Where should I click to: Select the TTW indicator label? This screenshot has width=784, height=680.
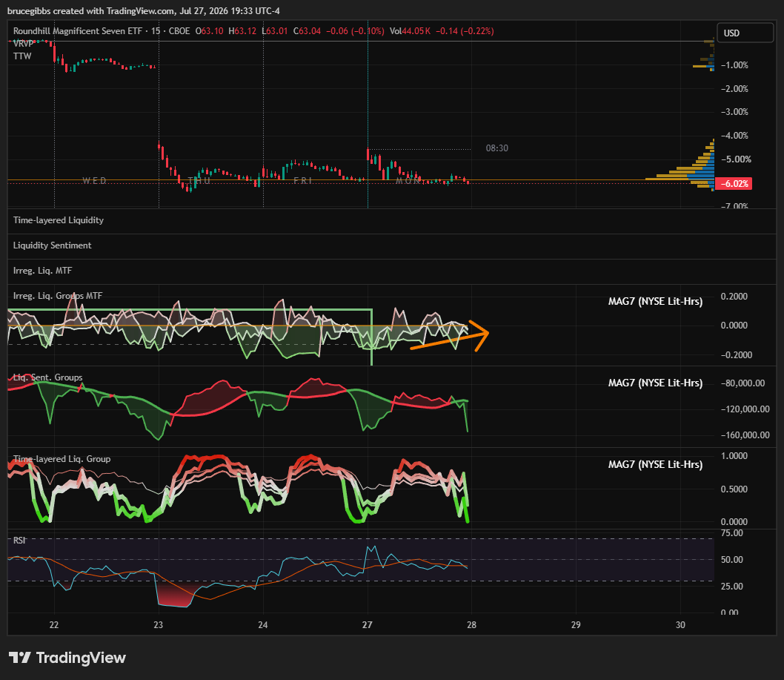22,56
